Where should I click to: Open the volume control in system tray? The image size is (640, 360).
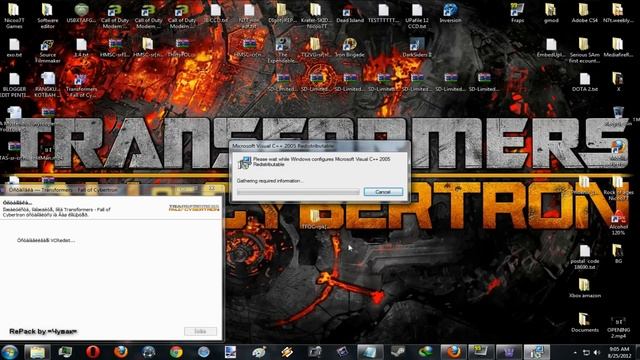pos(597,352)
